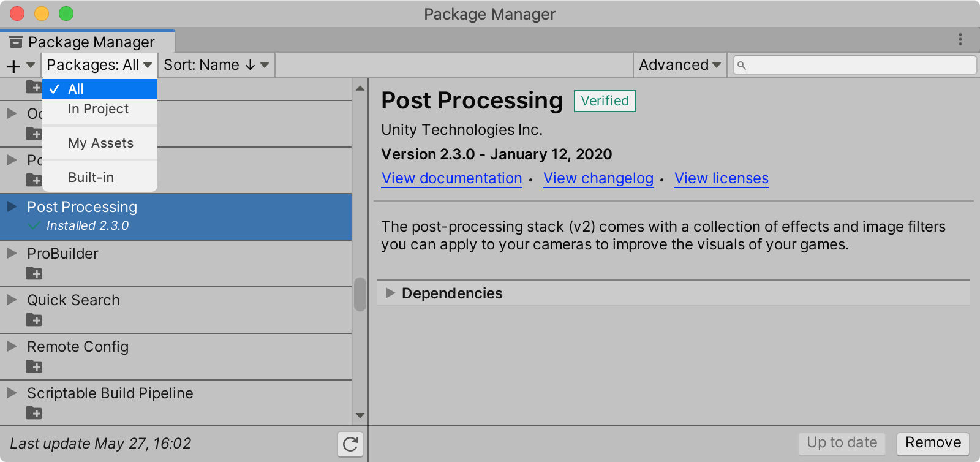
Task: Open the View changelog link
Action: [x=598, y=178]
